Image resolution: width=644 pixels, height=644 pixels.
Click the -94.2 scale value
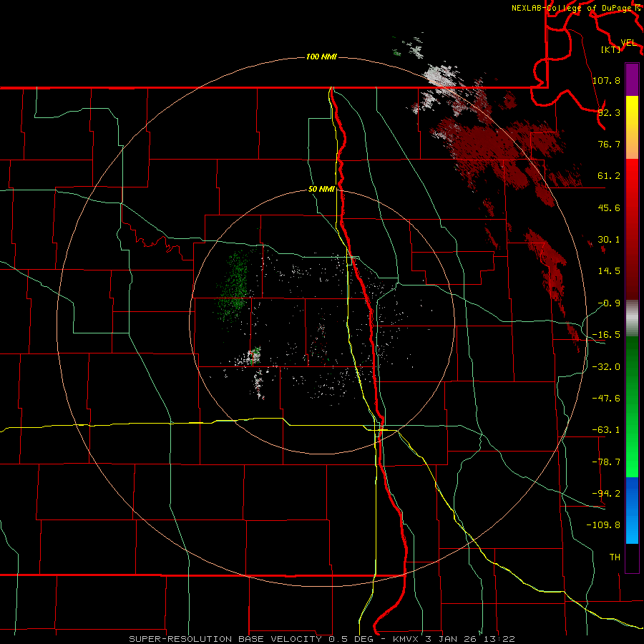pos(606,494)
